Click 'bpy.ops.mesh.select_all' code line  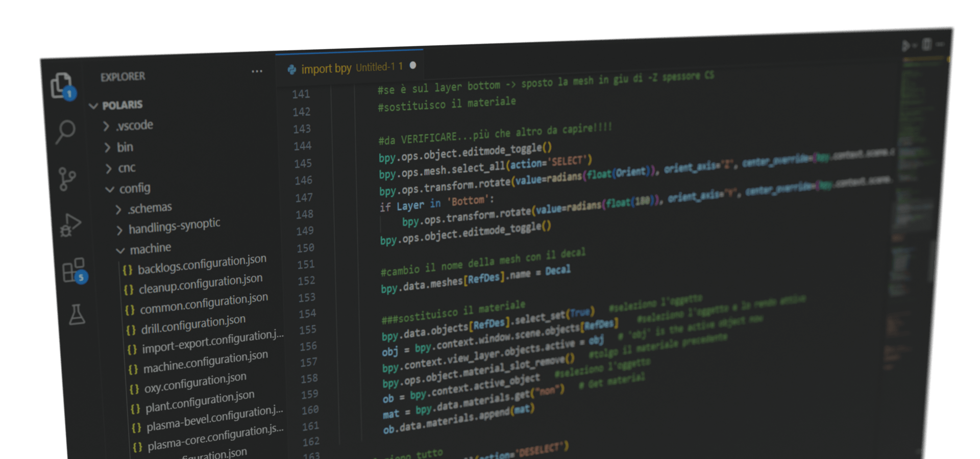pos(485,167)
